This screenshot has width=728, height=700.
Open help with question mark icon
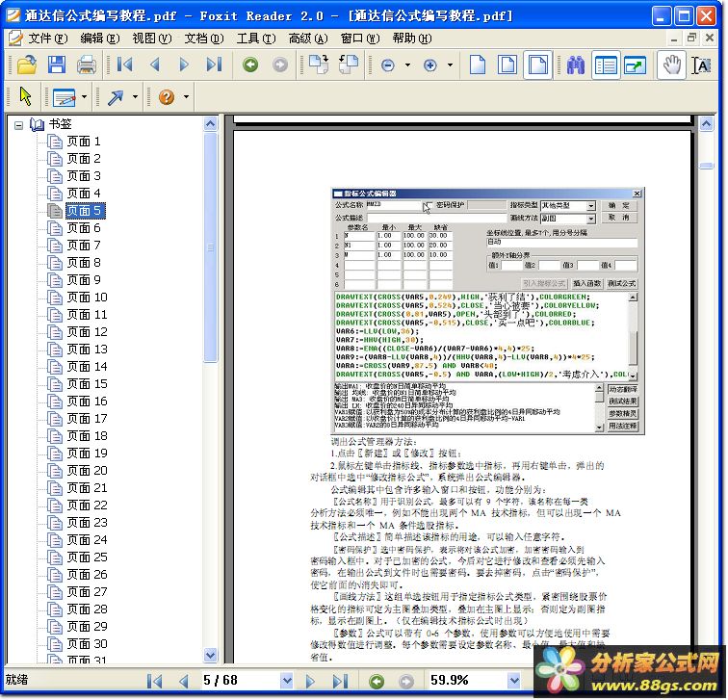[x=167, y=97]
